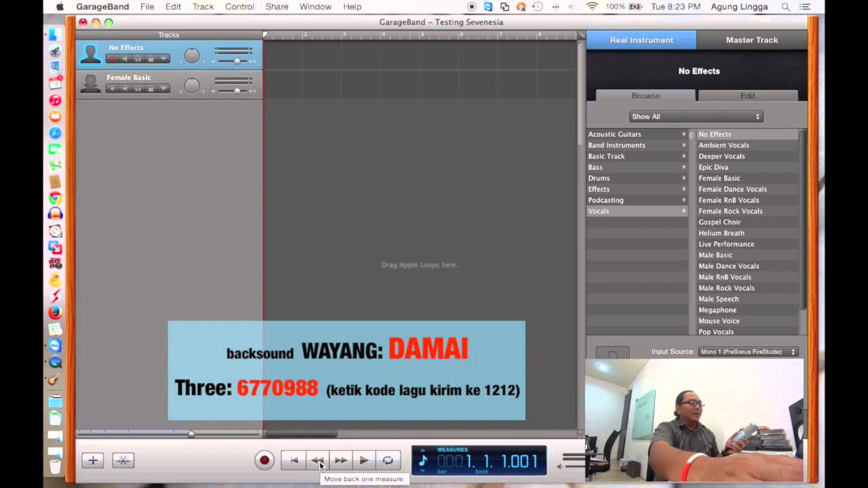Click the No Effects pan knob

[192, 56]
